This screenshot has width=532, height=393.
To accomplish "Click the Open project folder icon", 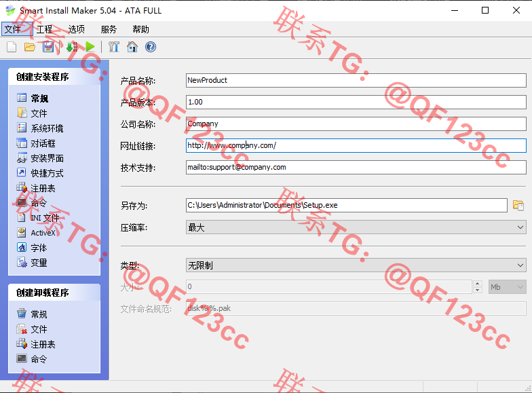I will [30, 47].
